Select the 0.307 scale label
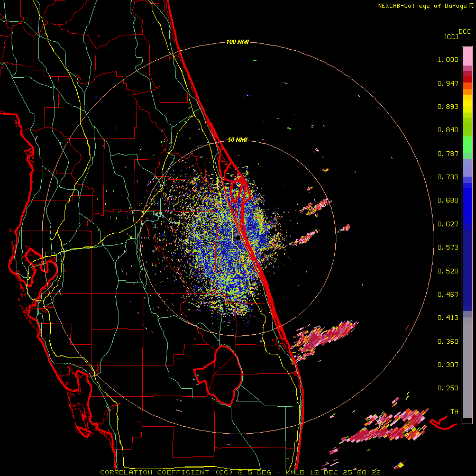 pyautogui.click(x=448, y=365)
